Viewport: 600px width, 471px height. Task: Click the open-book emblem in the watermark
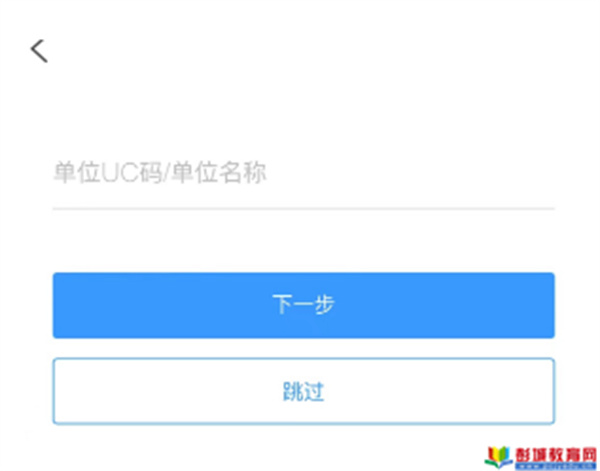pos(498,457)
